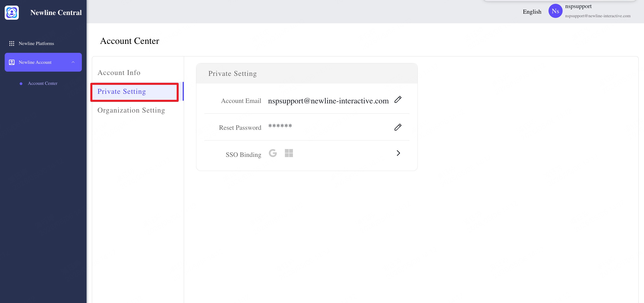Screen dimensions: 644x303
Task: Click the Google SSO binding icon
Action: click(273, 153)
